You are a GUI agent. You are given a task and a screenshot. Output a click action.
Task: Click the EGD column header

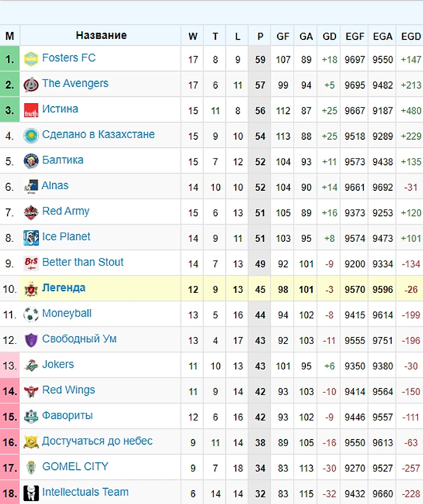pos(411,37)
